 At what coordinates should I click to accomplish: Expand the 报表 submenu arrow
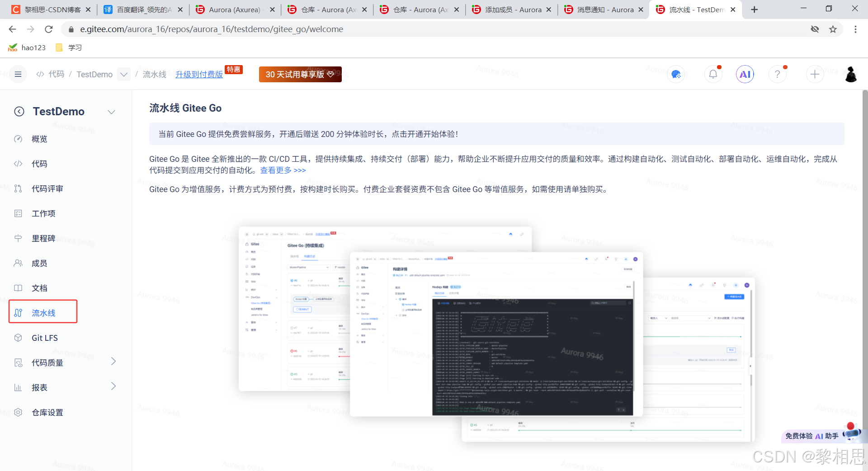point(113,386)
